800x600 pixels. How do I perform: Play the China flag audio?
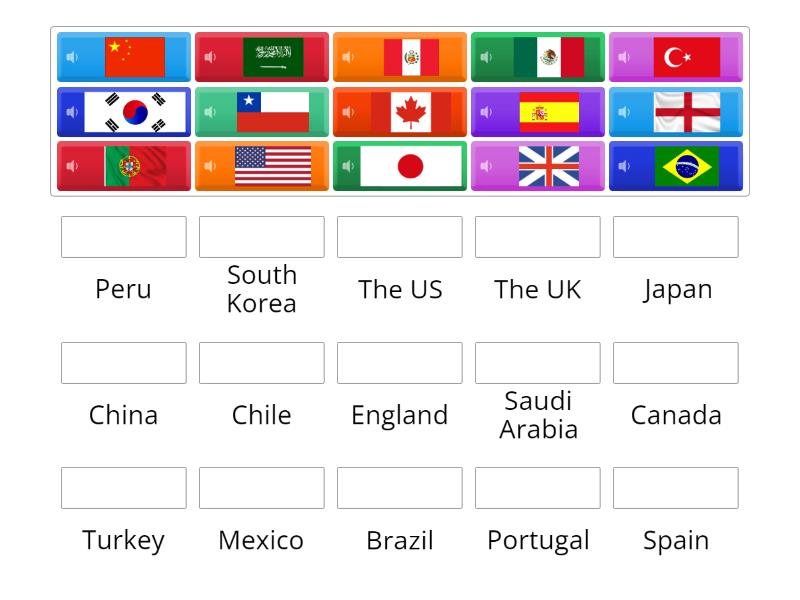click(x=70, y=57)
